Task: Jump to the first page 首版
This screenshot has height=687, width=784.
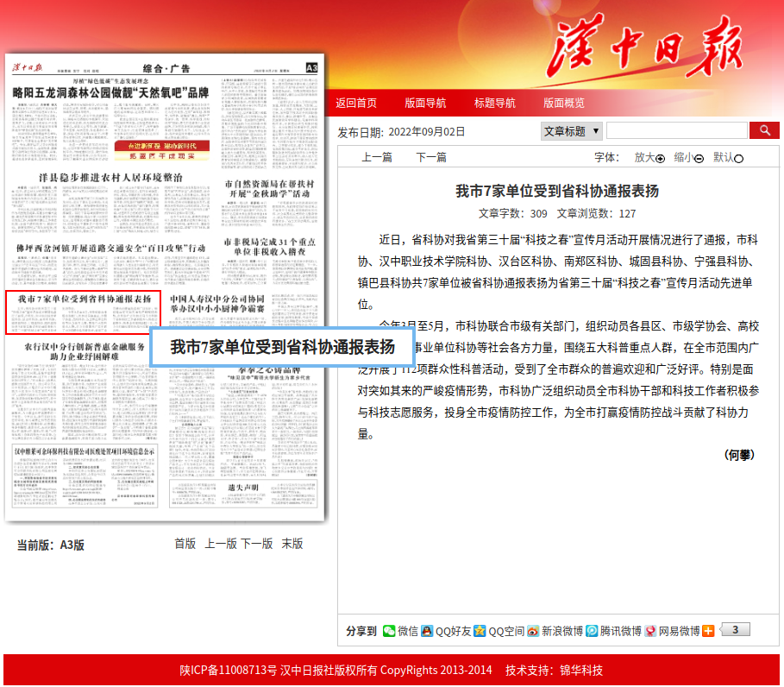Action: point(185,544)
